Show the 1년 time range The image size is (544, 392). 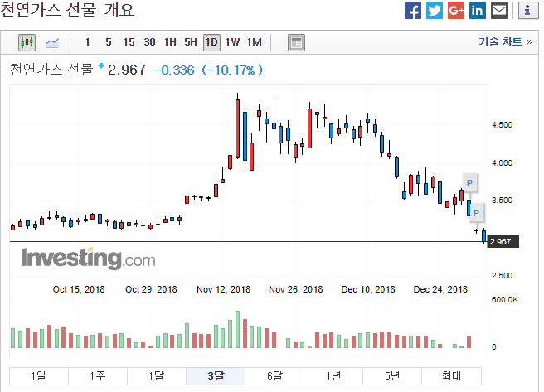(x=333, y=375)
